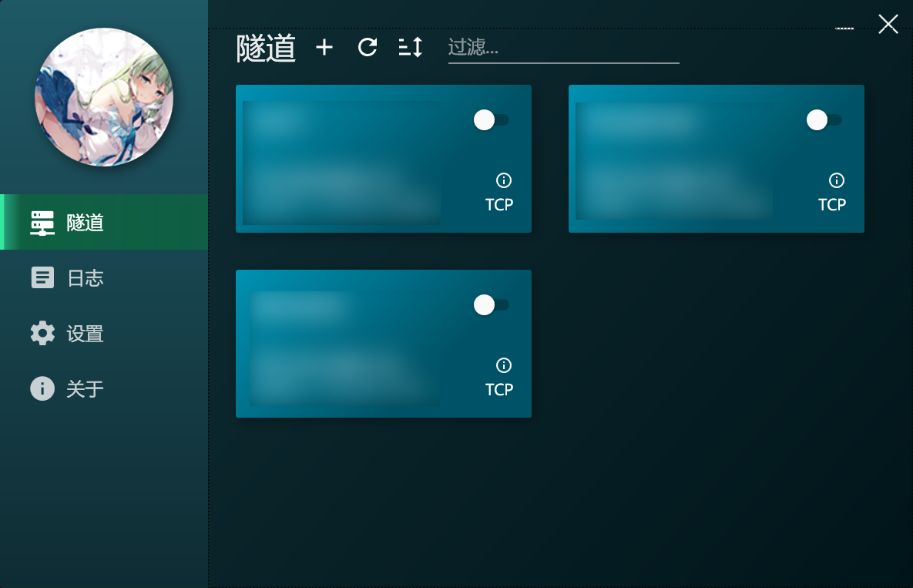Select the 隧道 sidebar item

104,222
